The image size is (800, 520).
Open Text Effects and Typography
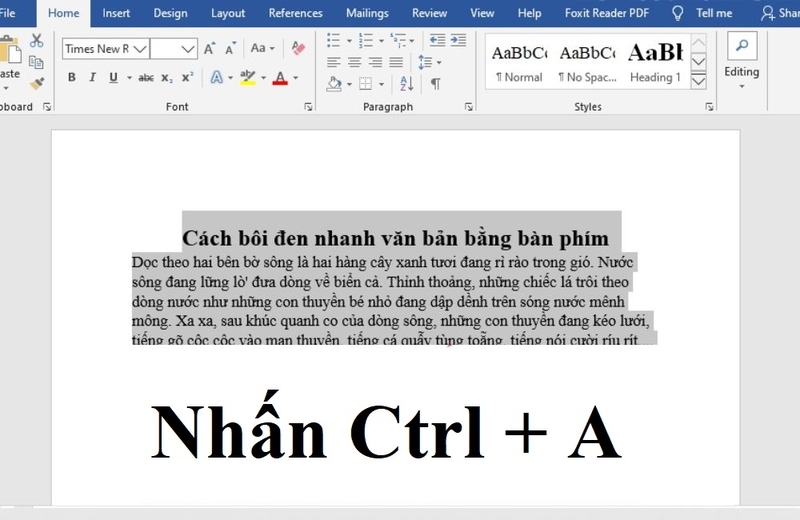tap(217, 78)
